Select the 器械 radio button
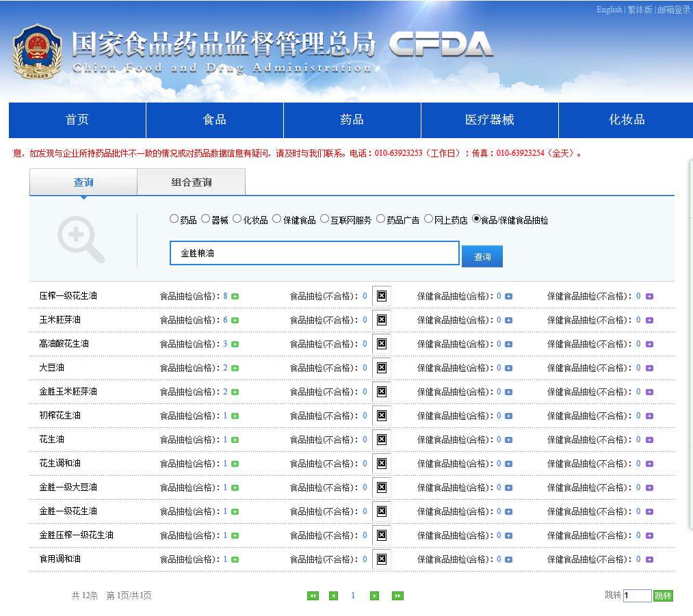This screenshot has width=693, height=616. tap(205, 219)
